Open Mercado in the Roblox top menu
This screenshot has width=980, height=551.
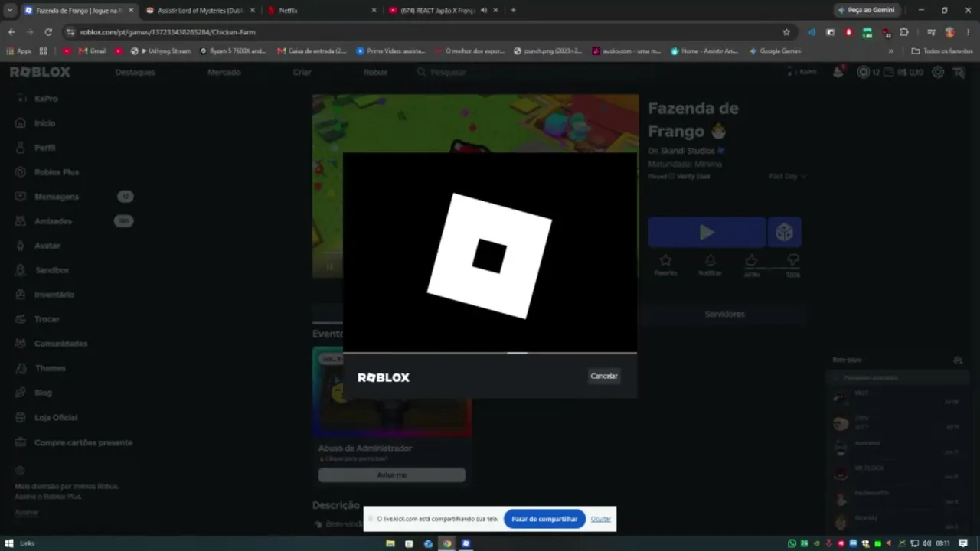[224, 72]
